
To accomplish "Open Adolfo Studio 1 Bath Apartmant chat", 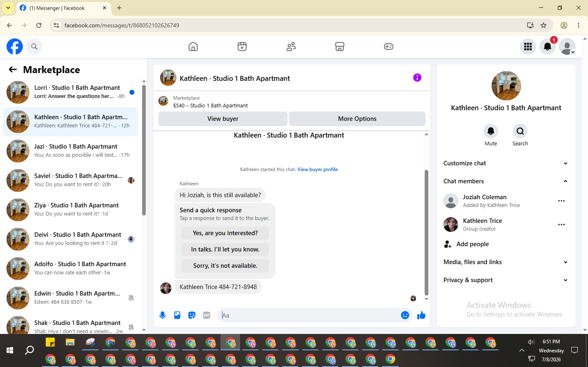I will (x=71, y=269).
